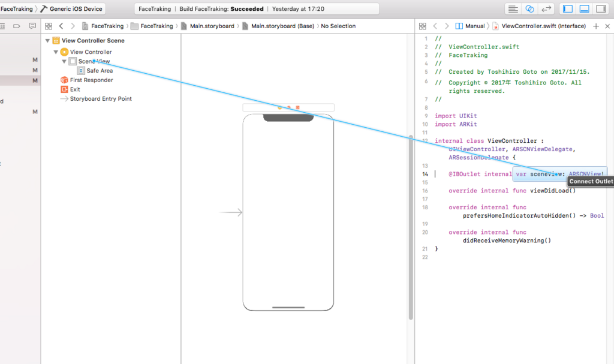Select the View Controller outline item
The height and width of the screenshot is (364, 614).
click(x=91, y=52)
